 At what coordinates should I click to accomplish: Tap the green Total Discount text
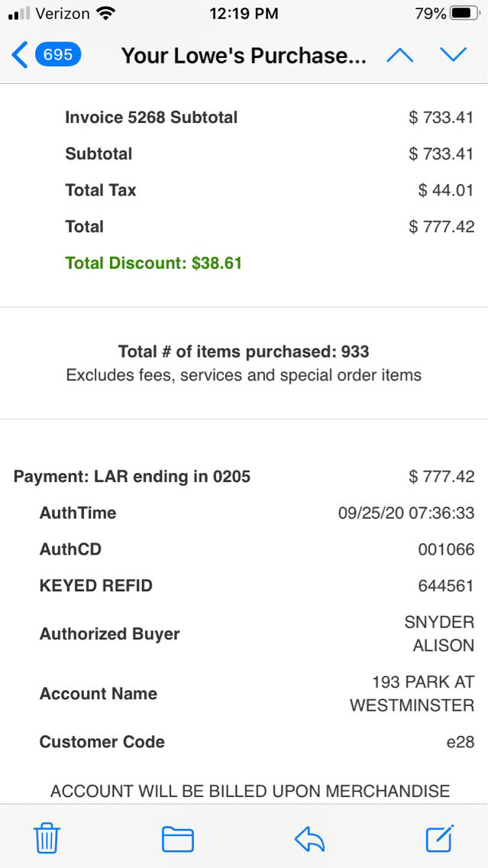coord(154,263)
